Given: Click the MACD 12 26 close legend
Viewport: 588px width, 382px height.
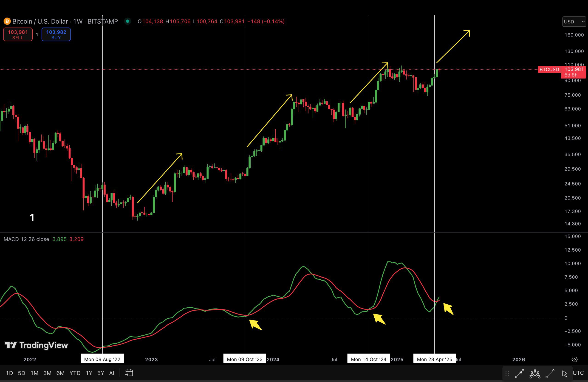Looking at the screenshot, I should click(26, 239).
